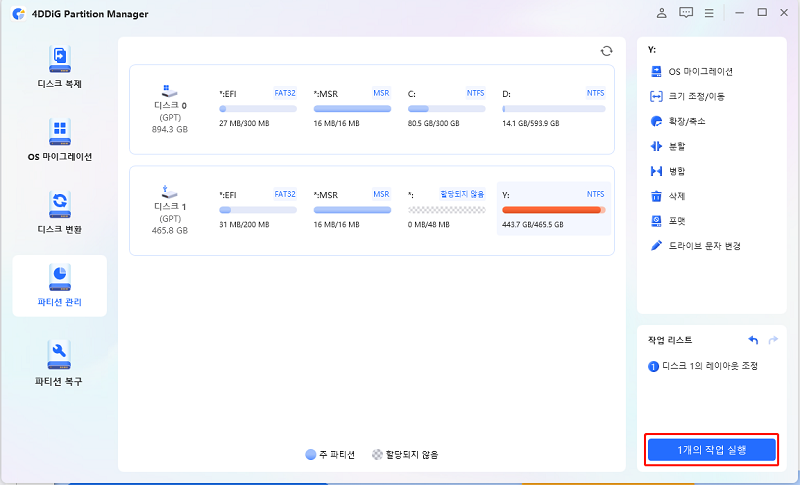
Task: Click 443.7 GB/465.5 GB size text
Action: (x=533, y=224)
